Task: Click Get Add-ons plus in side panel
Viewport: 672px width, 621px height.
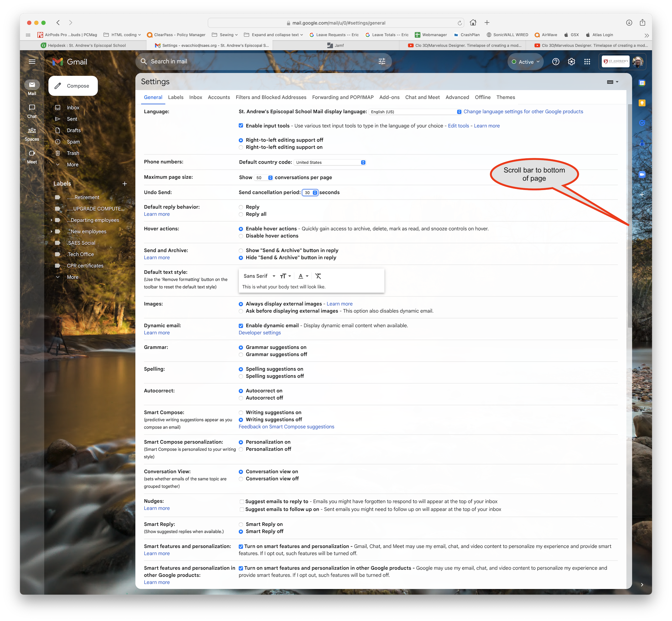Action: point(642,194)
